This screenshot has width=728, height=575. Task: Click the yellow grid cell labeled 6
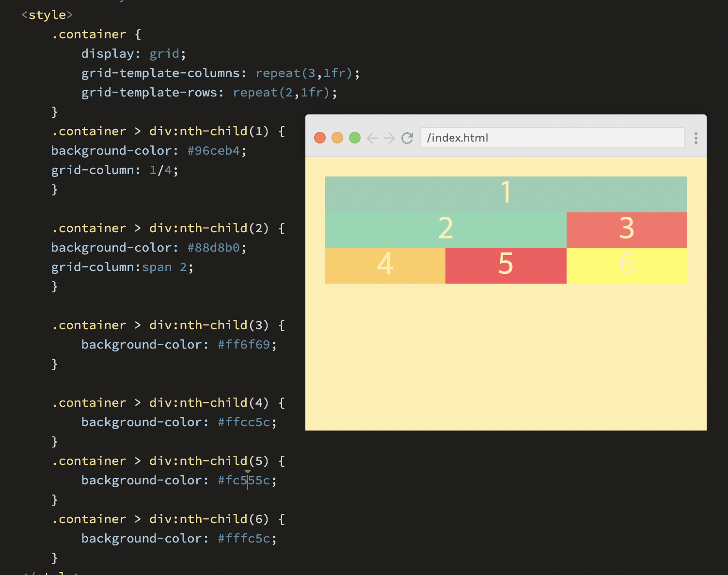tap(626, 266)
